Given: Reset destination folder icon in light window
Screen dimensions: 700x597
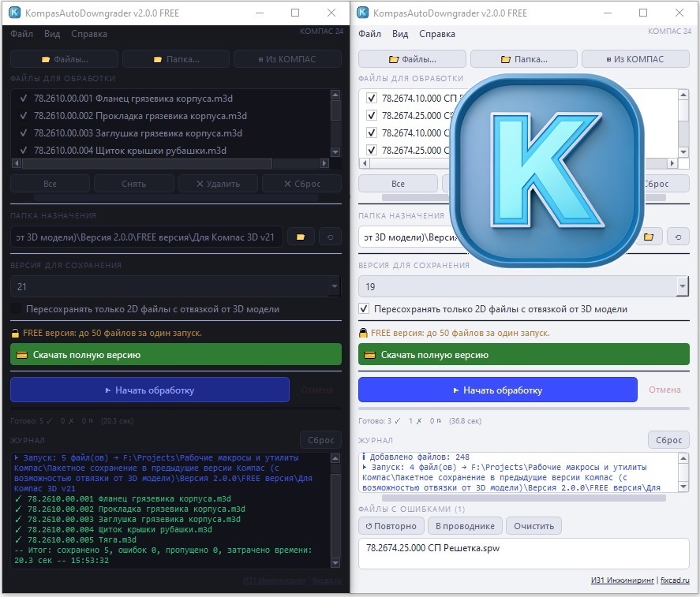Looking at the screenshot, I should click(x=678, y=237).
